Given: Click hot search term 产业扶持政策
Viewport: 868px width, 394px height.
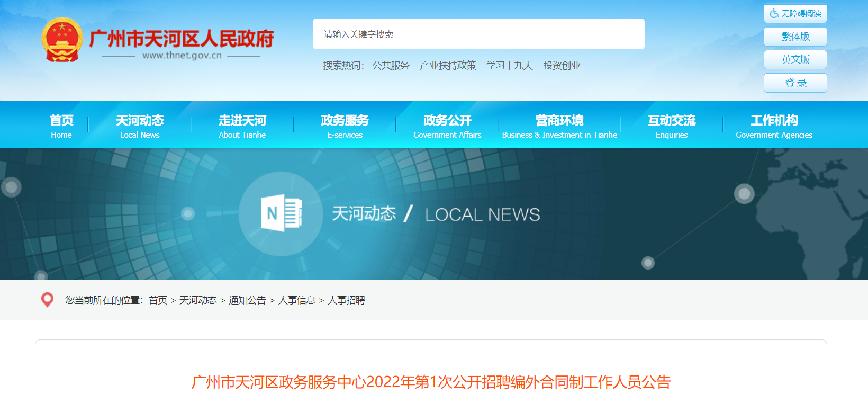Looking at the screenshot, I should click(x=448, y=66).
